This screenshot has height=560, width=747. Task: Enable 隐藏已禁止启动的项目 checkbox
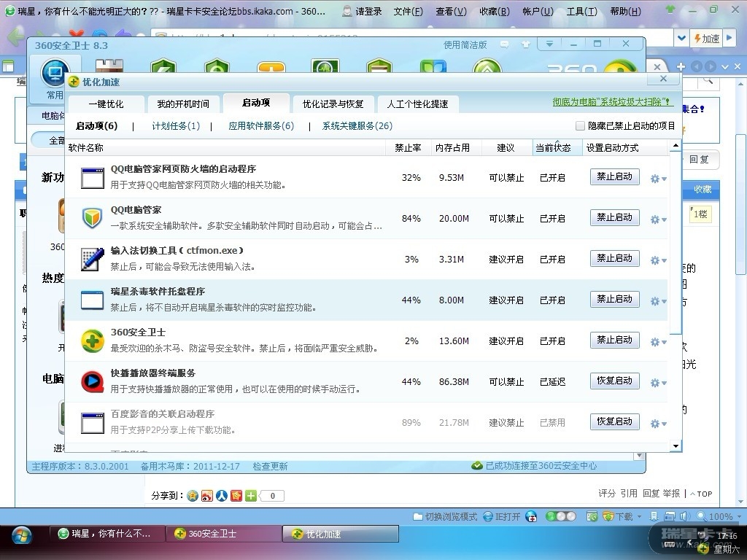click(x=581, y=126)
